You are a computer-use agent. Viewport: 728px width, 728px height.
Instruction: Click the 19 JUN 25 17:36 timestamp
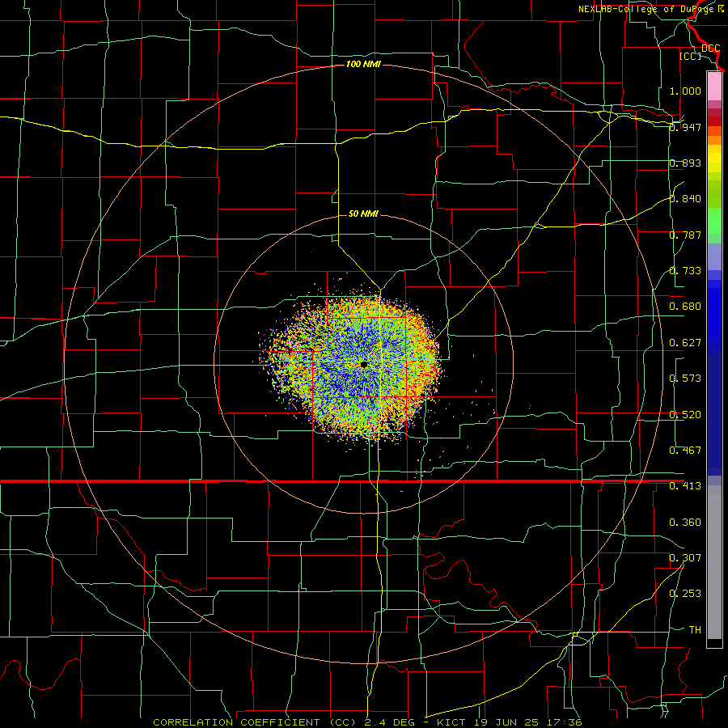click(x=527, y=722)
